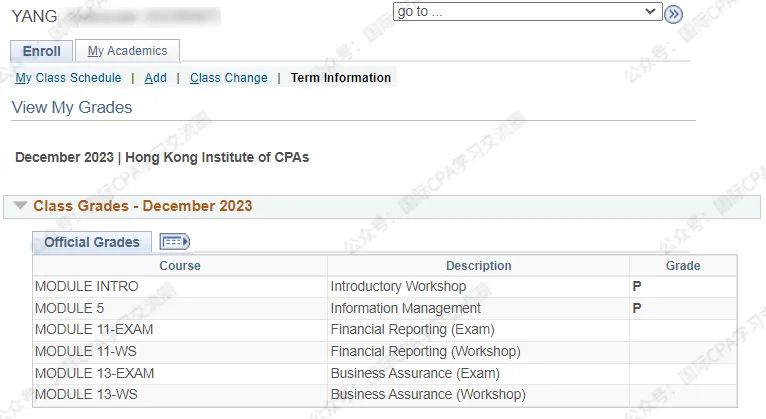This screenshot has width=766, height=419.
Task: Select the Official Grades tab
Action: coord(92,242)
